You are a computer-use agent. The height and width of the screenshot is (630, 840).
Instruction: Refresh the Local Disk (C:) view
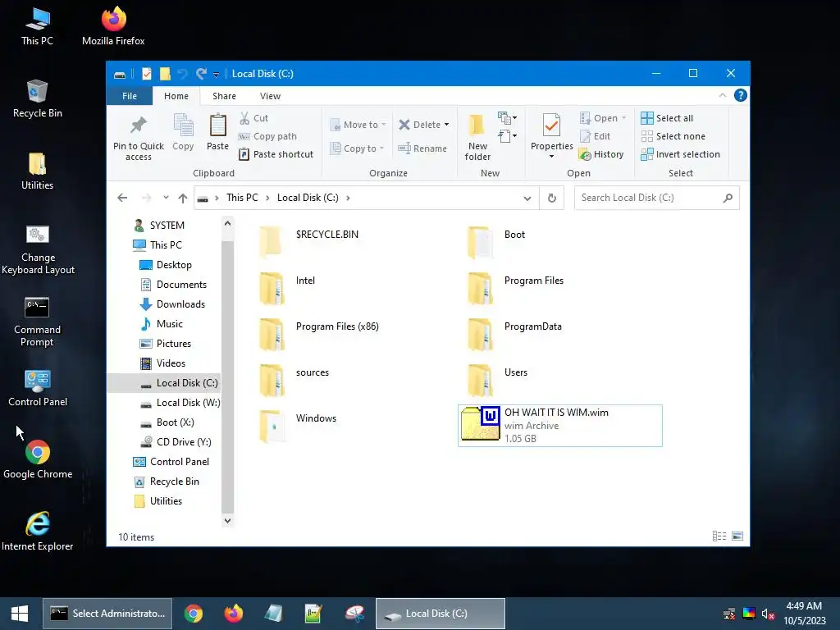[x=552, y=198]
